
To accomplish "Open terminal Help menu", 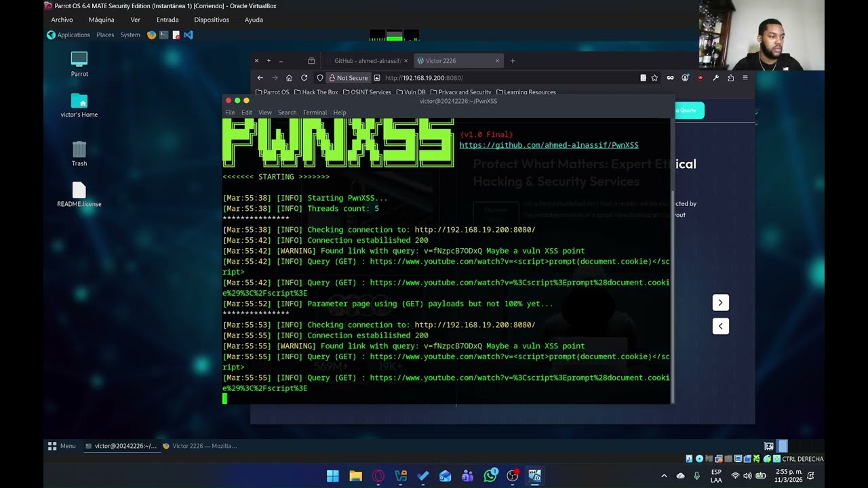I will 340,113.
